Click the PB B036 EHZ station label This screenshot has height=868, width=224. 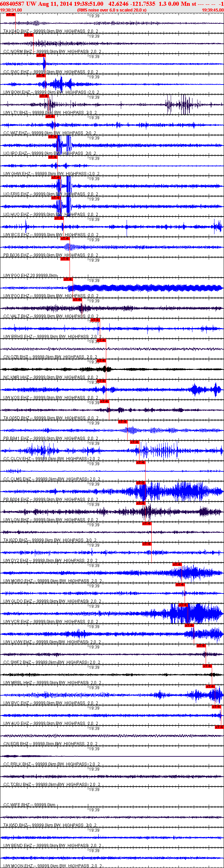click(51, 255)
